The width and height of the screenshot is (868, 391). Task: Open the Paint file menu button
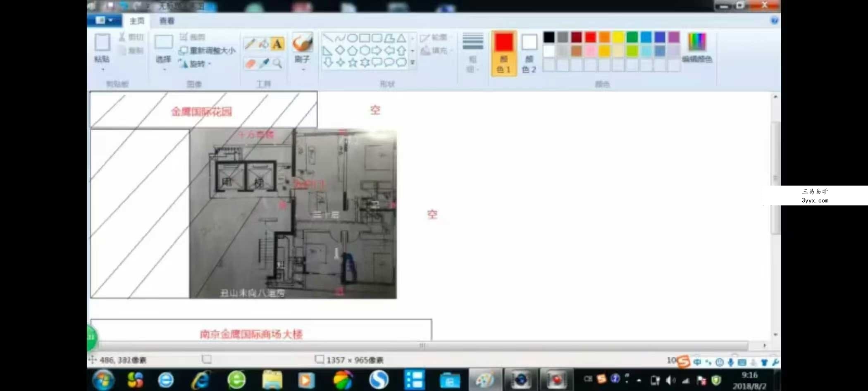pyautogui.click(x=104, y=20)
